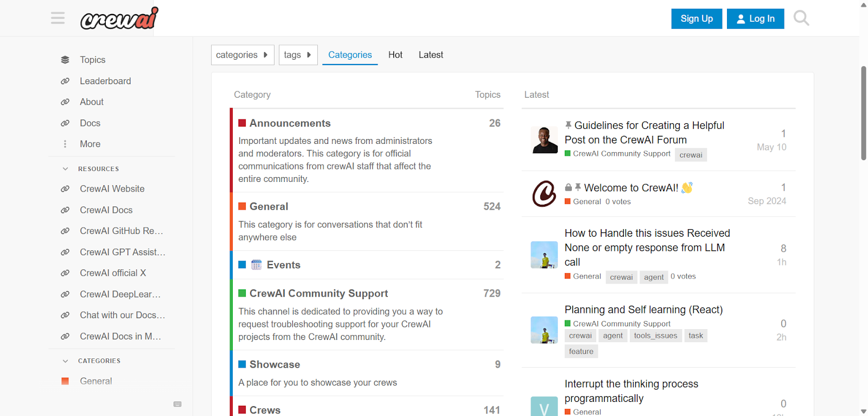868x416 pixels.
Task: Open avatar of Planning and Self learning topic
Action: pos(544,330)
